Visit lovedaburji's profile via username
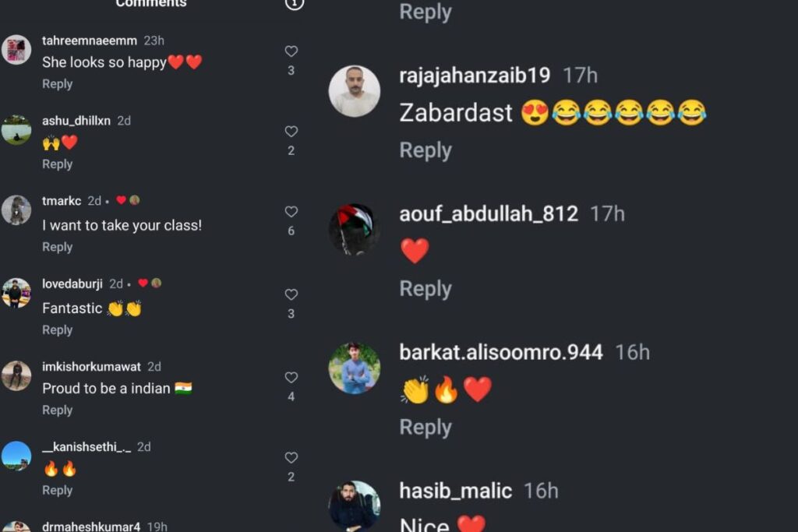Image resolution: width=798 pixels, height=532 pixels. [x=72, y=284]
